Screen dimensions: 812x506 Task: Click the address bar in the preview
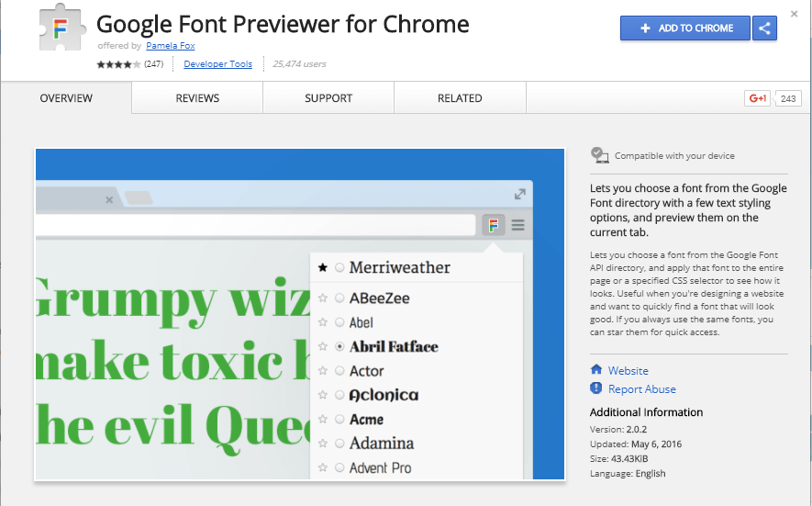pyautogui.click(x=255, y=225)
